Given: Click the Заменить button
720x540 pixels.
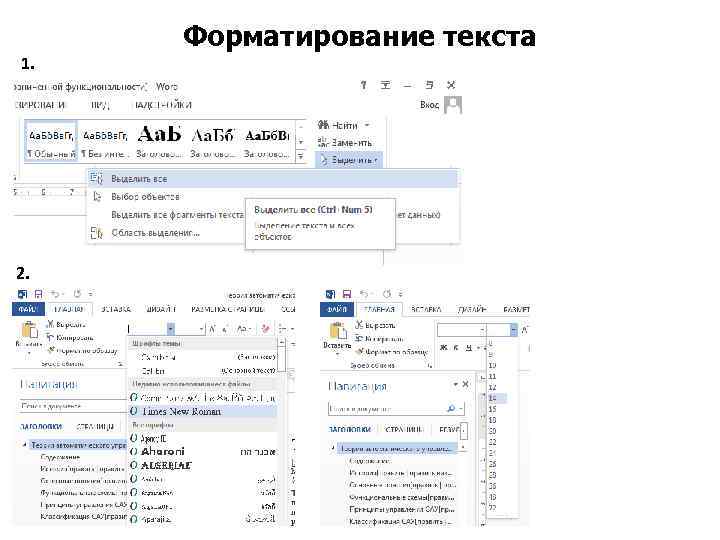Looking at the screenshot, I should pyautogui.click(x=344, y=142).
